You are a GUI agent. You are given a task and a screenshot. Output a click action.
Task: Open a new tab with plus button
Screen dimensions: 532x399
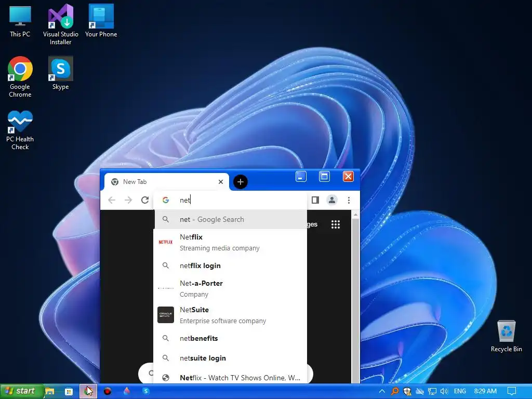point(241,182)
